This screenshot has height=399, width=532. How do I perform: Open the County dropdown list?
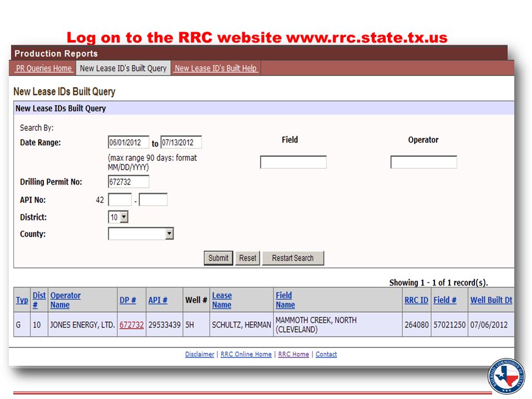point(141,233)
